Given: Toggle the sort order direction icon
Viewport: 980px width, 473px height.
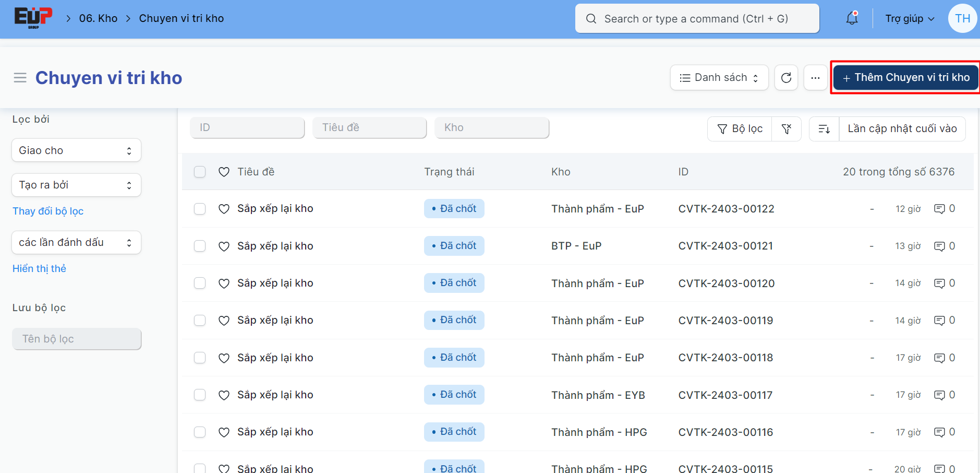Looking at the screenshot, I should tap(824, 129).
